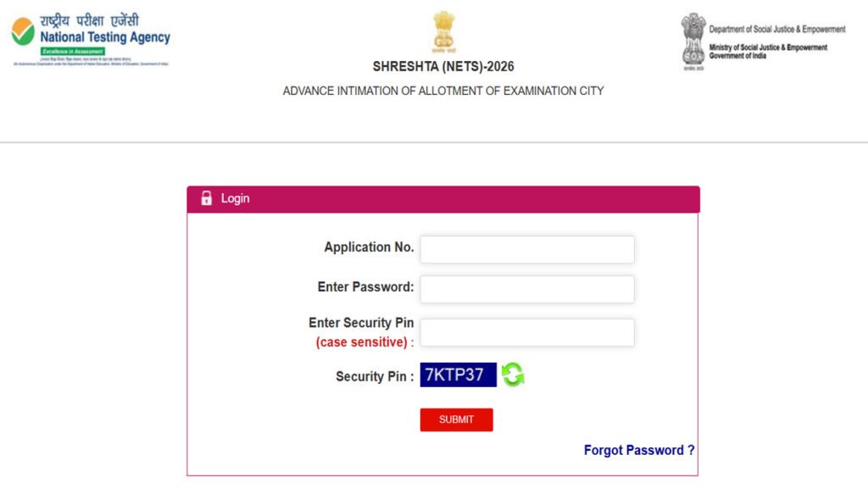Click the 7KTP37 security pin display
The height and width of the screenshot is (488, 868).
[458, 374]
